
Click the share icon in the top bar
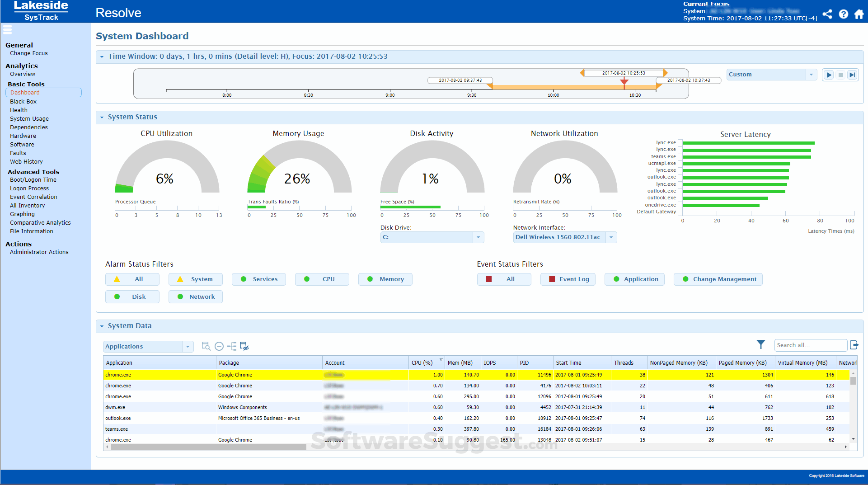click(x=828, y=14)
